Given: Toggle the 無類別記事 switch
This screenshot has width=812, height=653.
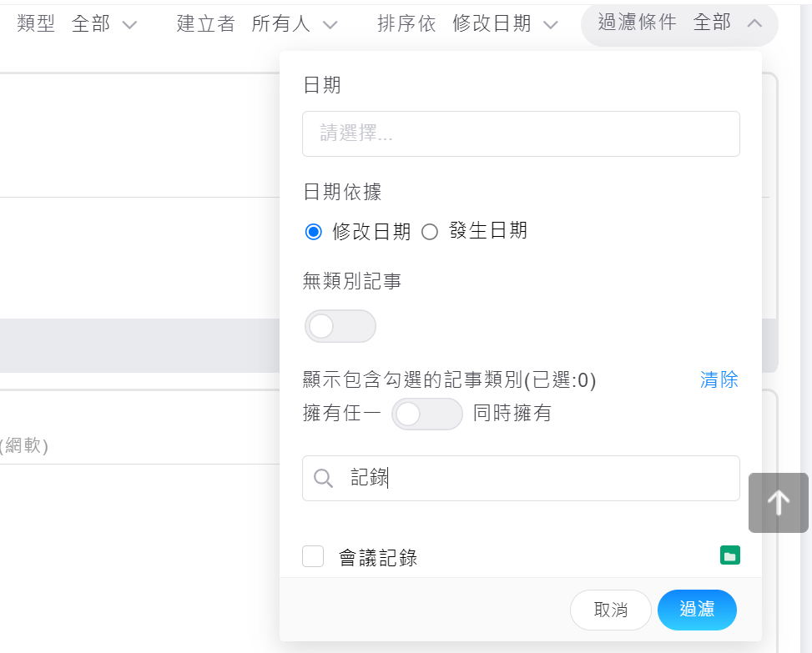Looking at the screenshot, I should [x=340, y=326].
